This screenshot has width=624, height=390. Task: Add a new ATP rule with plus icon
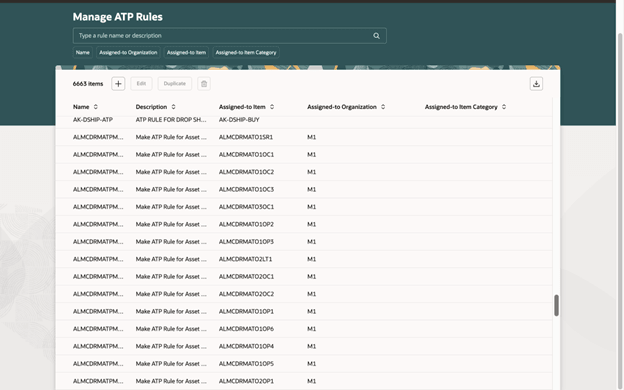click(x=118, y=84)
